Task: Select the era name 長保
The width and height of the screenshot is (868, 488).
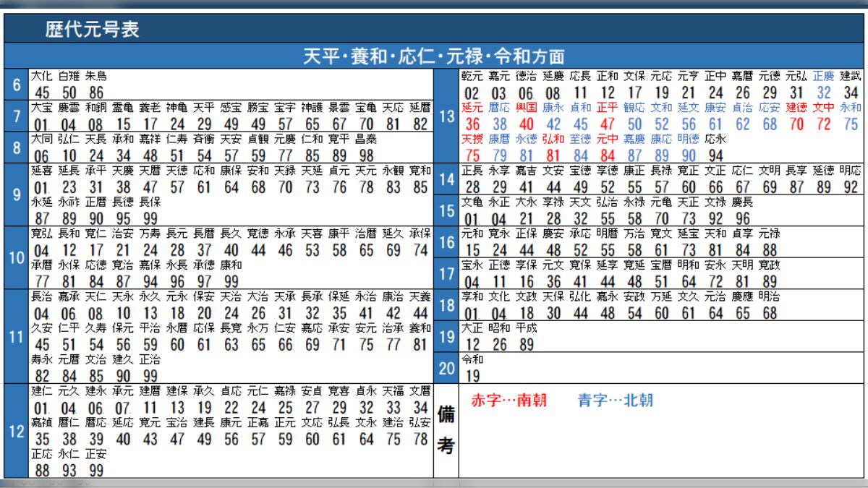Action: 150,202
